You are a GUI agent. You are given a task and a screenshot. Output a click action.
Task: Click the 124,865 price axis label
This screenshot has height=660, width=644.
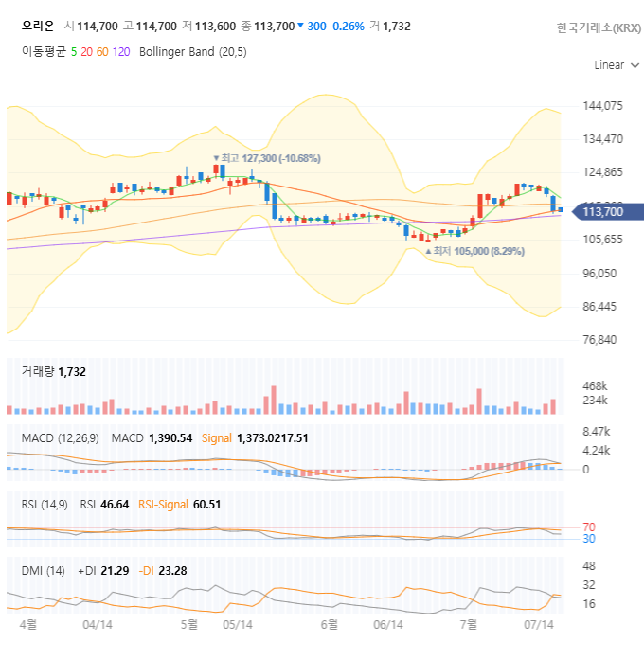tap(602, 172)
